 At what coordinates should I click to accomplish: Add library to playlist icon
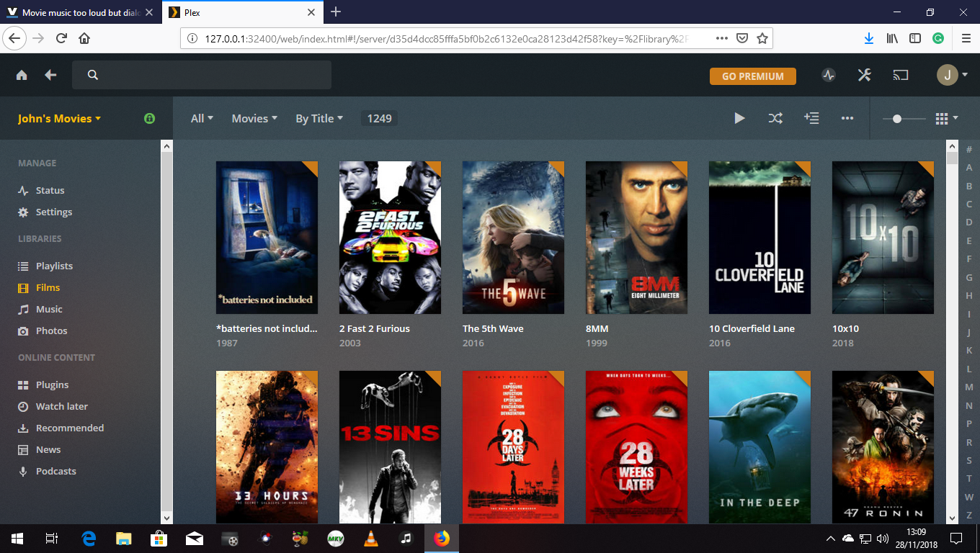811,118
